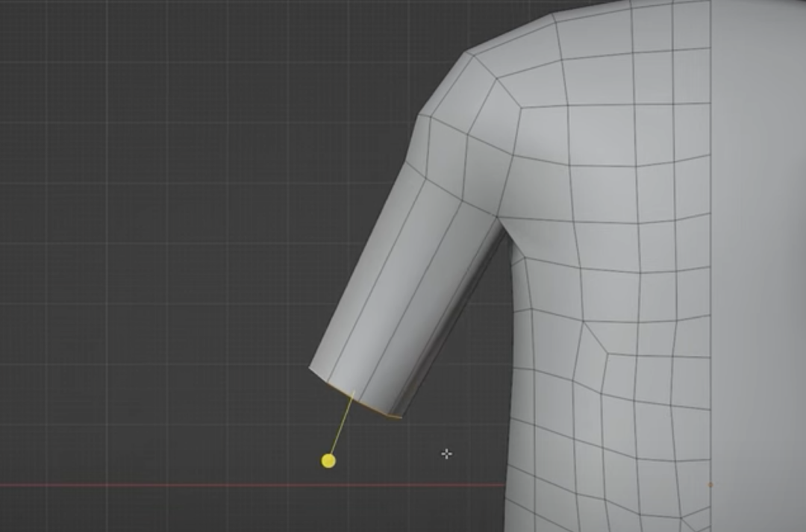Click near the crosshair cursor location
The width and height of the screenshot is (806, 532).
point(446,454)
